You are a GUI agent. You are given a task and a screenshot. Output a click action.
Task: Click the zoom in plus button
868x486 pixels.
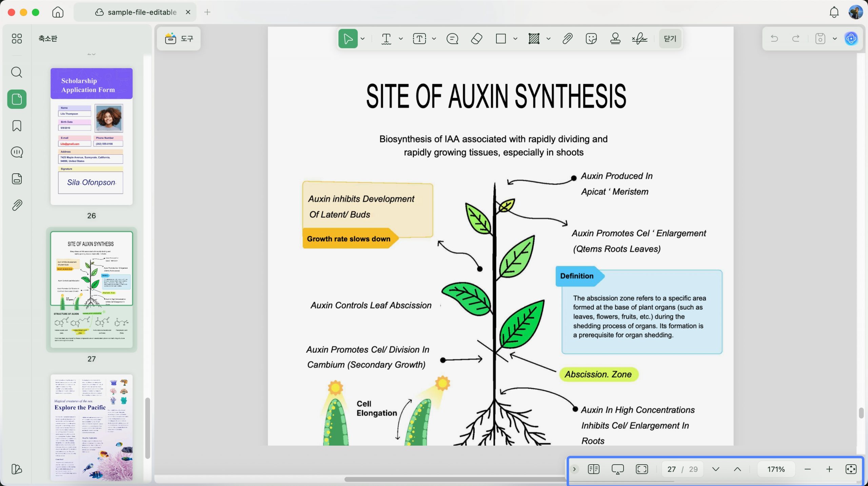click(x=829, y=469)
